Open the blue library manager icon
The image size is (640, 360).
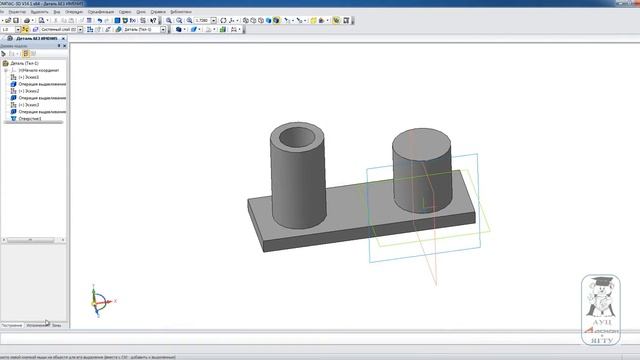click(118, 20)
